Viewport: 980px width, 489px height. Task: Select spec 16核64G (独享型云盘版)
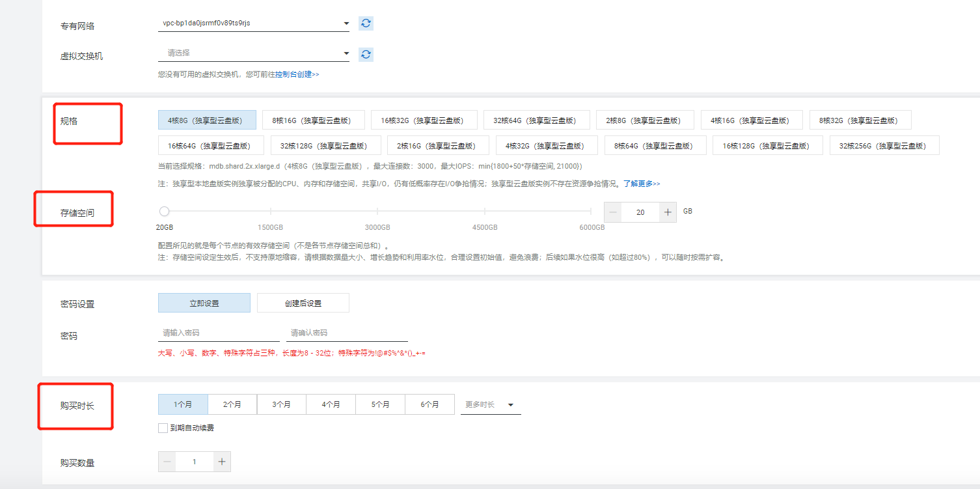click(x=211, y=145)
